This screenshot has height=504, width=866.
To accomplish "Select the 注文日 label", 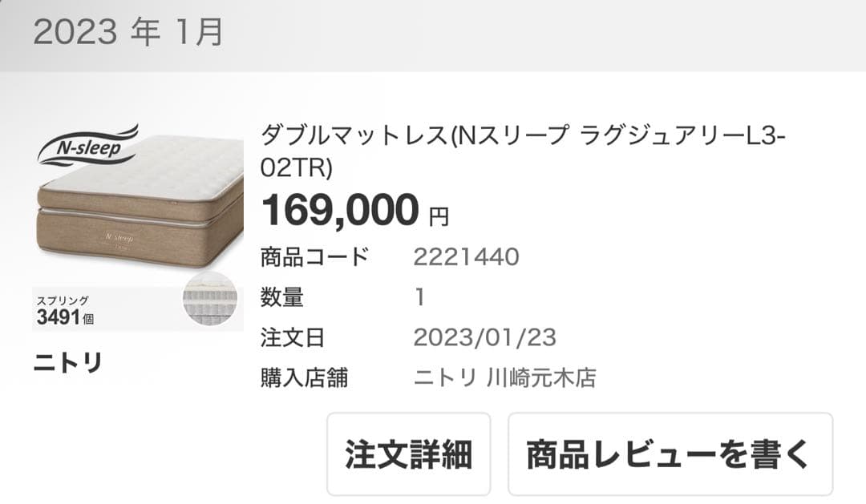I will [x=293, y=337].
